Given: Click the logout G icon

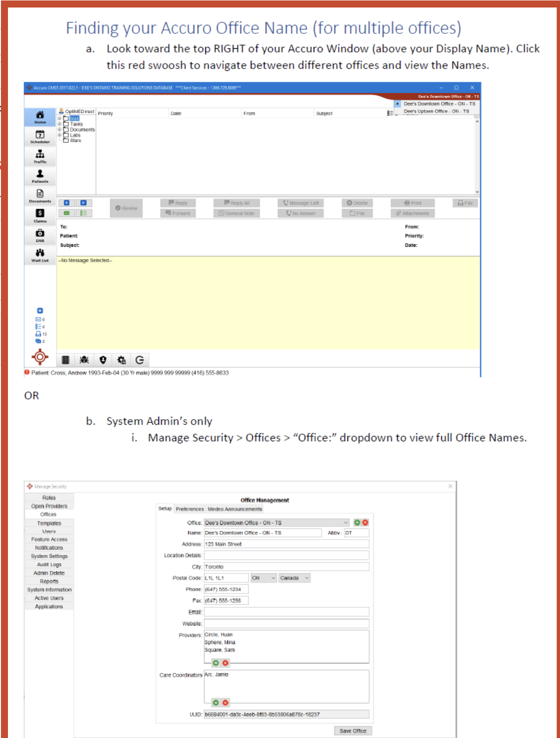Looking at the screenshot, I should pos(140,360).
